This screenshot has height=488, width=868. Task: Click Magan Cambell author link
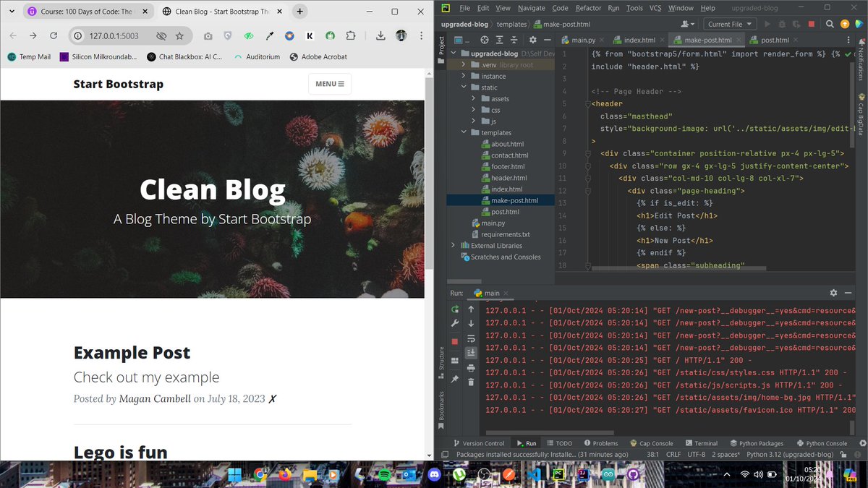coord(155,398)
